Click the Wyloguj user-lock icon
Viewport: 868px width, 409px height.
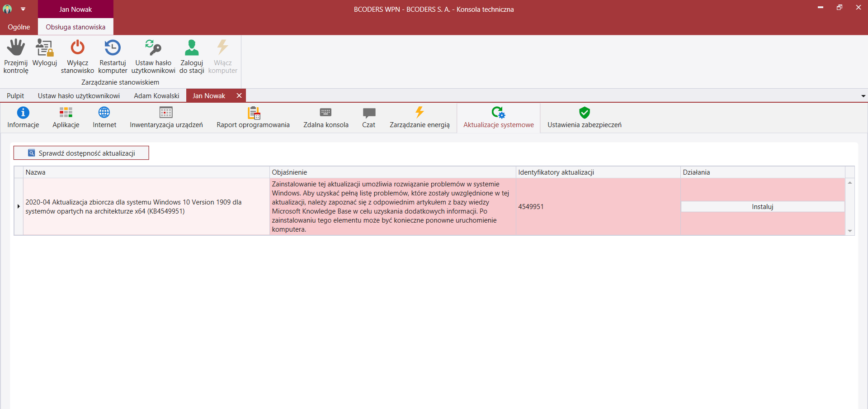pyautogui.click(x=45, y=48)
